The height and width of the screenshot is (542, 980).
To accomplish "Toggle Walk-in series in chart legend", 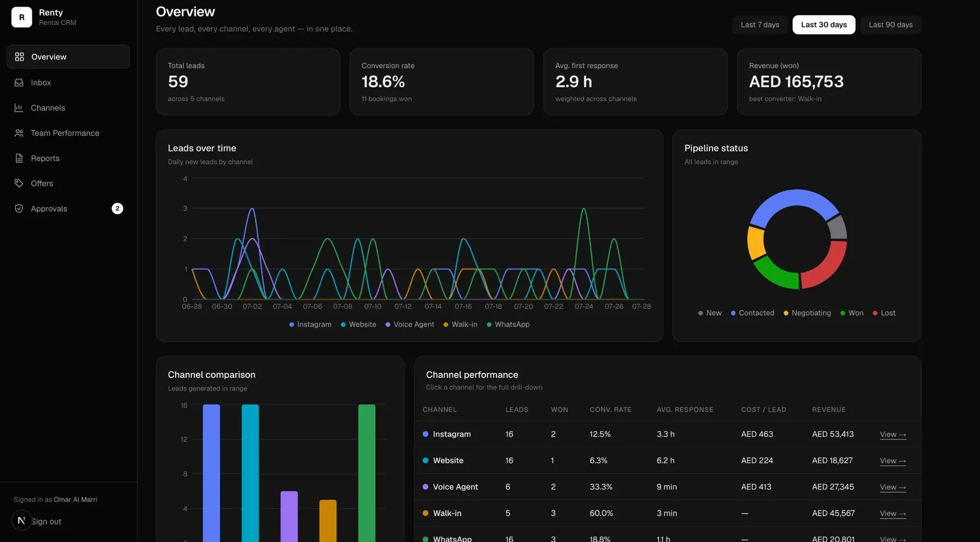I will coord(460,324).
